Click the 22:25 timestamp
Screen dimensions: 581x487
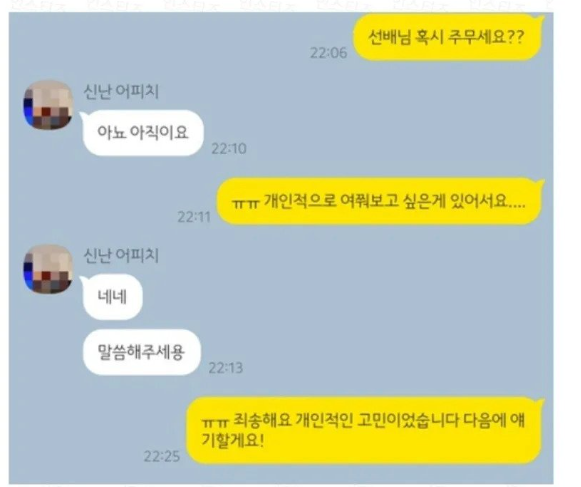162,456
